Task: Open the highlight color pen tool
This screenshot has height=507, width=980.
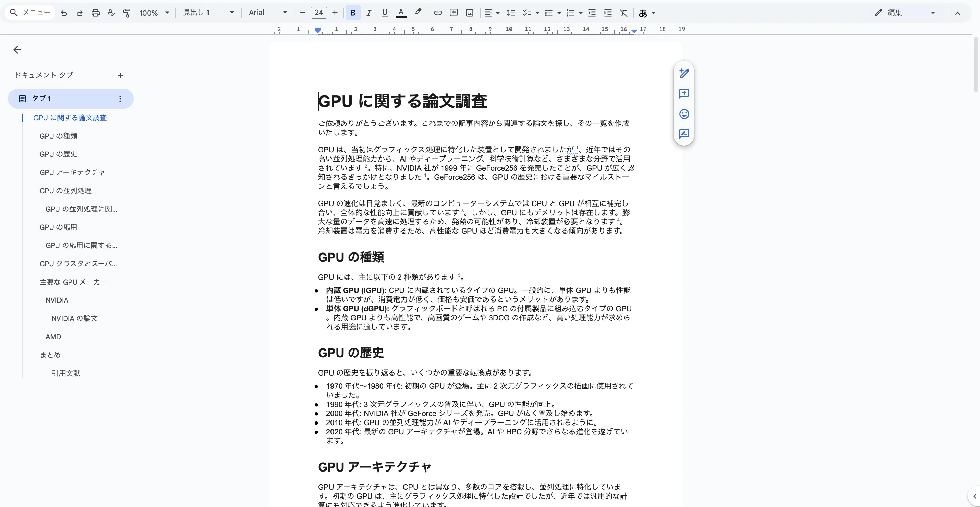Action: [418, 13]
